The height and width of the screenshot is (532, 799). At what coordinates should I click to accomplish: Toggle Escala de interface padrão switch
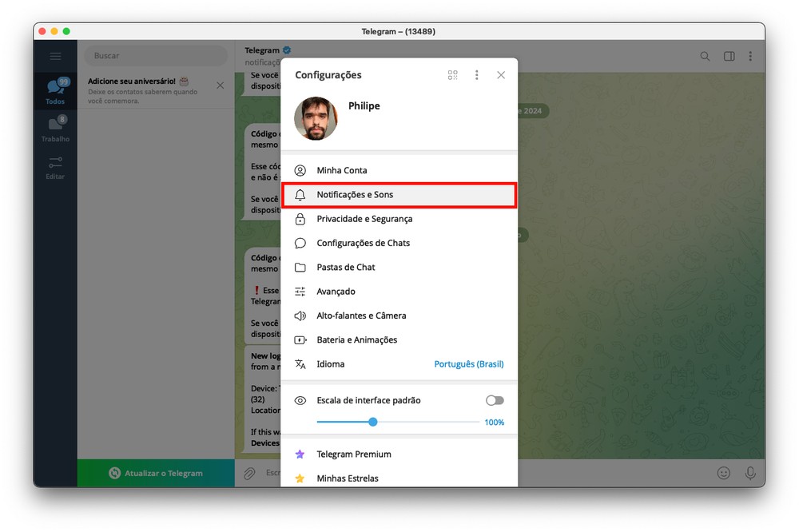tap(495, 400)
